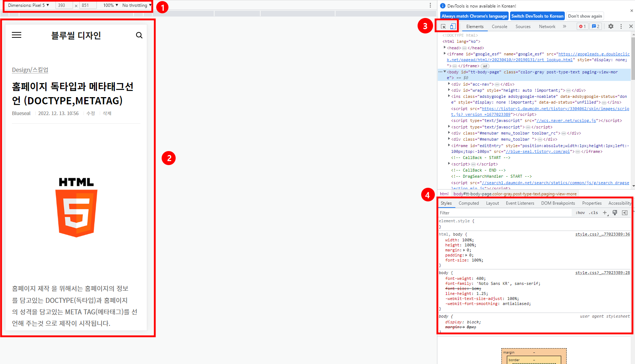Expand the google_esf iframe node
This screenshot has height=364, width=635.
(445, 54)
